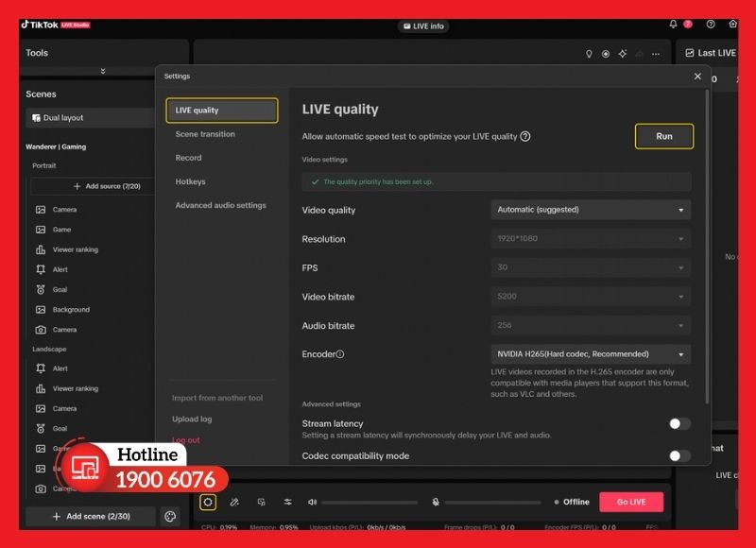Viewport: 756px width, 548px height.
Task: Click the Go LIVE button
Action: (631, 503)
